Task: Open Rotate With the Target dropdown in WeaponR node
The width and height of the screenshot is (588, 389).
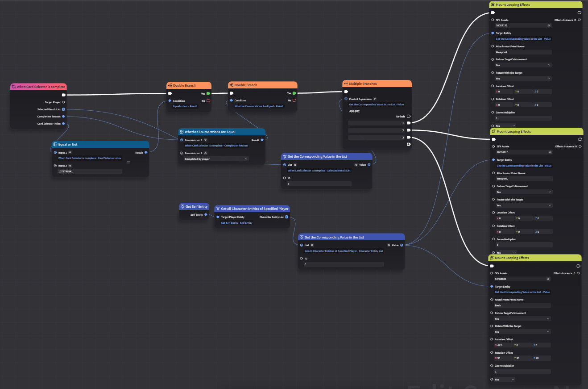Action: pos(523,78)
